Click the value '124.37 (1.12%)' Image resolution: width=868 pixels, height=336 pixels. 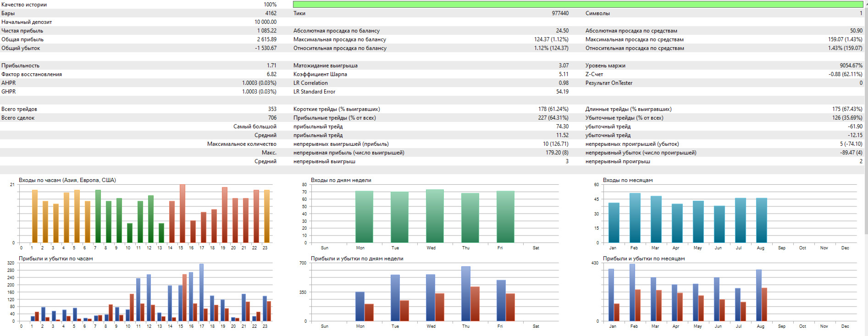[551, 39]
